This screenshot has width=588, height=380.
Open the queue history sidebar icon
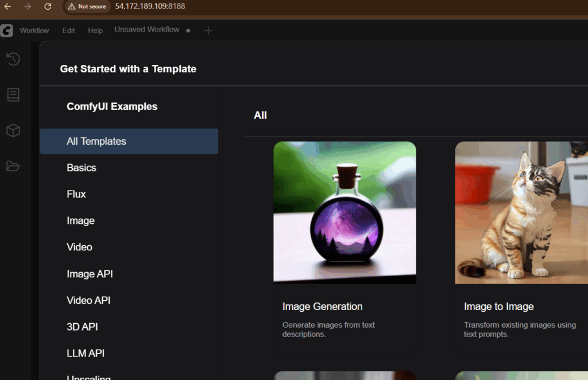pyautogui.click(x=13, y=59)
